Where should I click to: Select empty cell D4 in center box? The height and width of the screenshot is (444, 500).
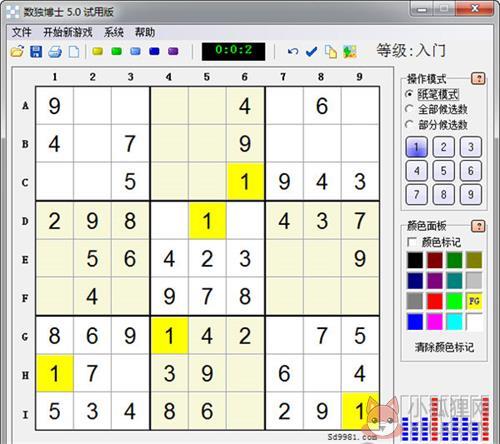[169, 220]
